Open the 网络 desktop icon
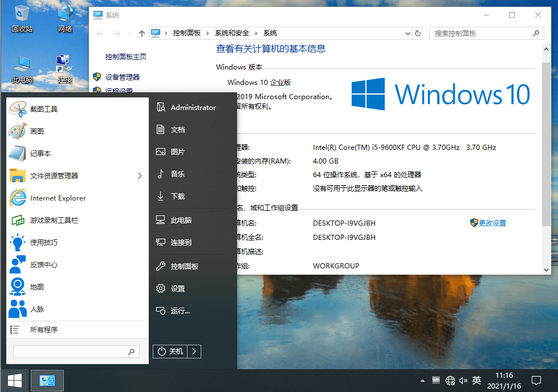Viewport: 558px width, 392px height. (65, 19)
